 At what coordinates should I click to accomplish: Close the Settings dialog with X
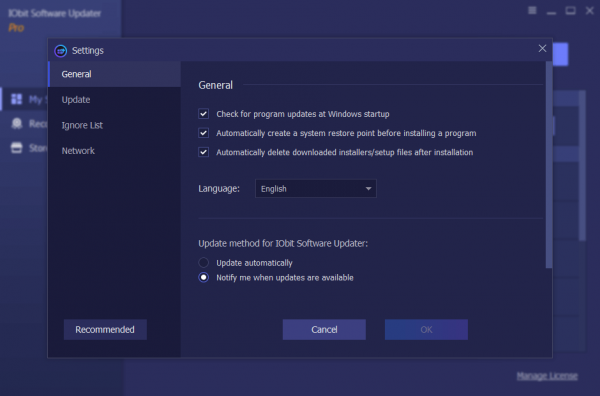coord(542,49)
